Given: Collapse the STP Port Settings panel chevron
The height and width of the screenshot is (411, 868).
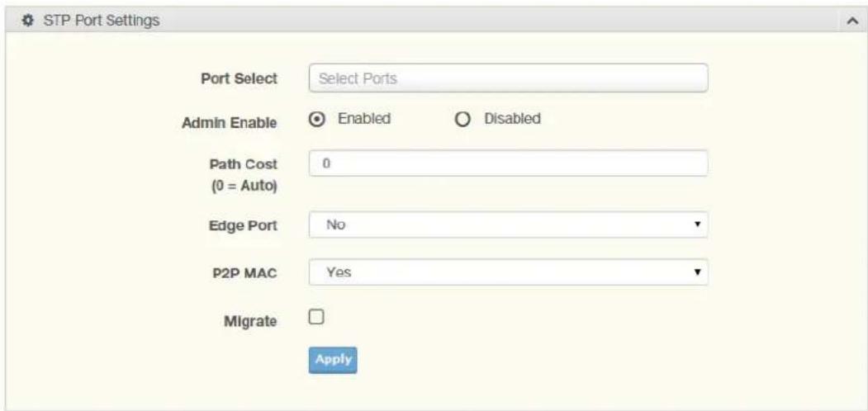Looking at the screenshot, I should point(851,21).
